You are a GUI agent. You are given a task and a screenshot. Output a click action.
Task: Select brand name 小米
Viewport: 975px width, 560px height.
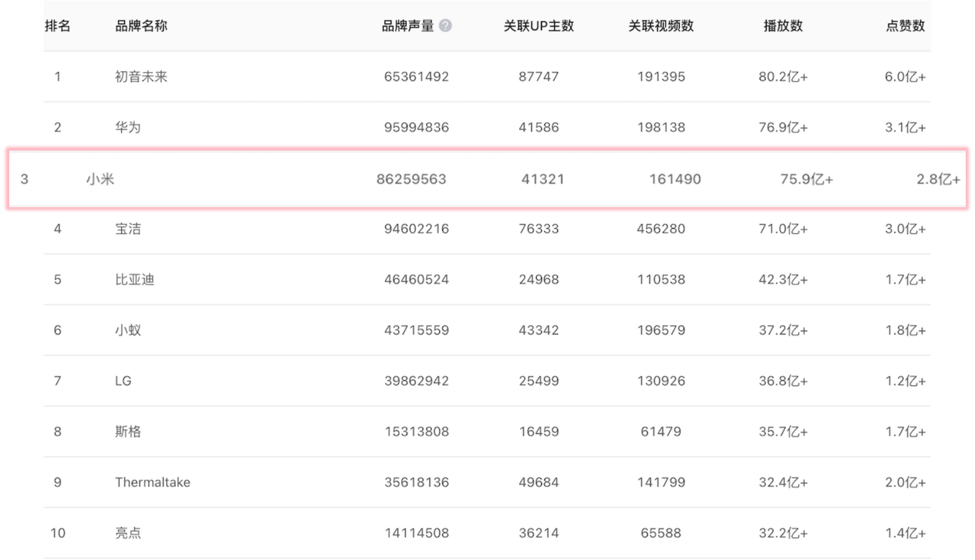pos(100,179)
